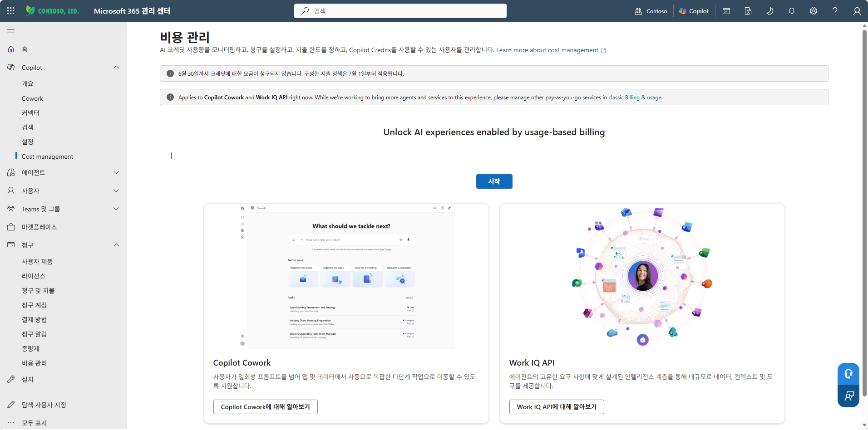Screen dimensions: 868x430
Task: Click info icon on 6월 30일 notice
Action: 170,73
